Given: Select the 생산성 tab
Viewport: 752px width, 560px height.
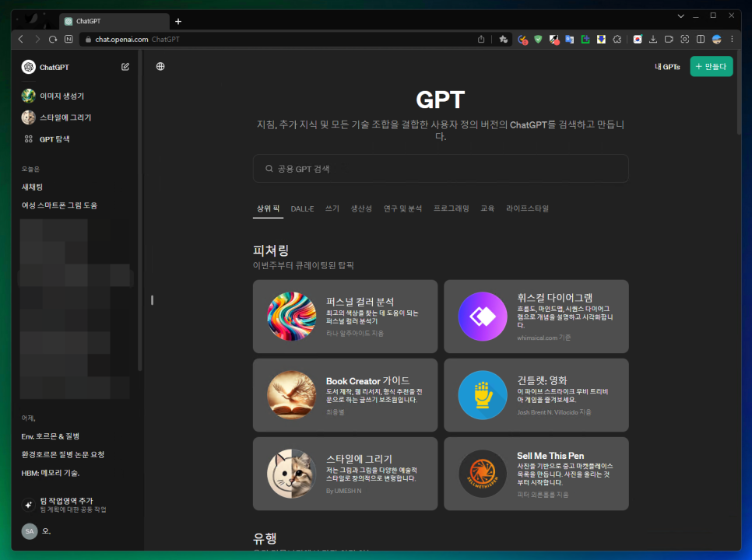Looking at the screenshot, I should coord(361,209).
